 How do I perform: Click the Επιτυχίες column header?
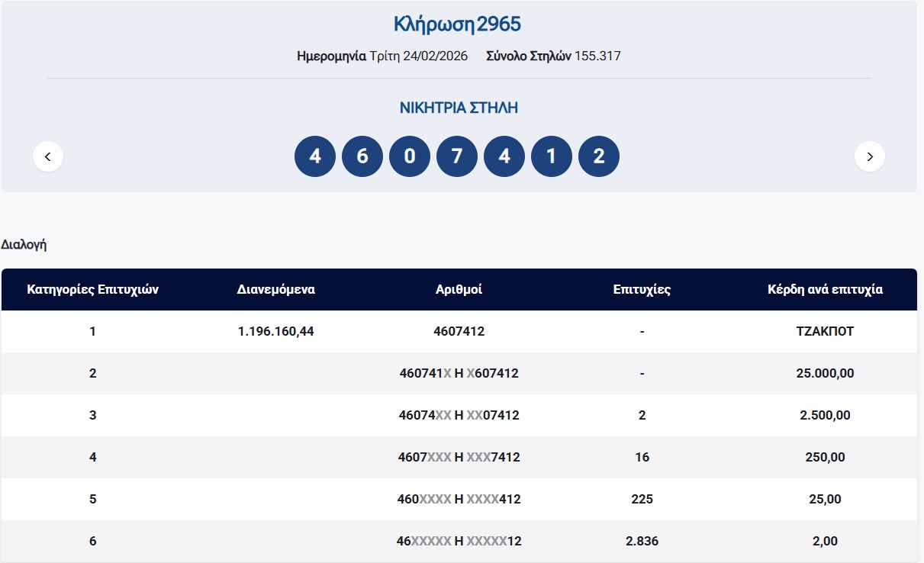[642, 290]
